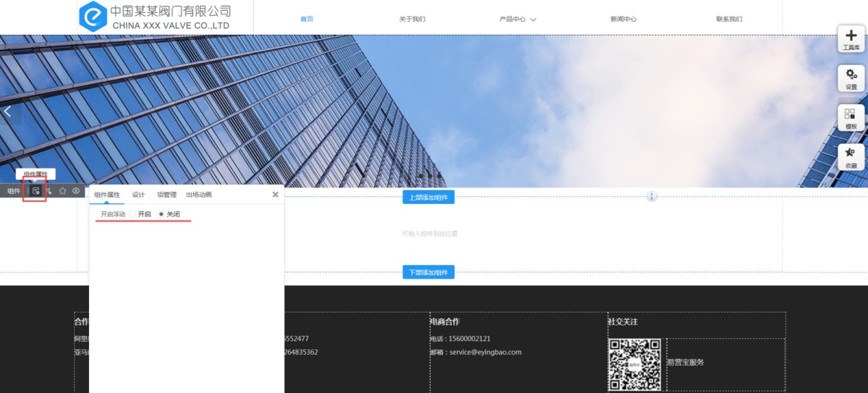Click the 中国某某阀门有限公司 company name

[x=171, y=11]
